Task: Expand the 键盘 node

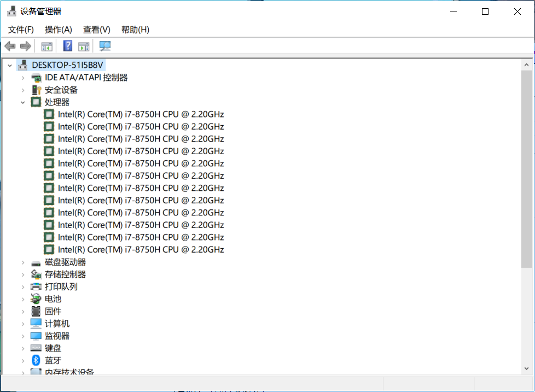Action: pyautogui.click(x=23, y=348)
